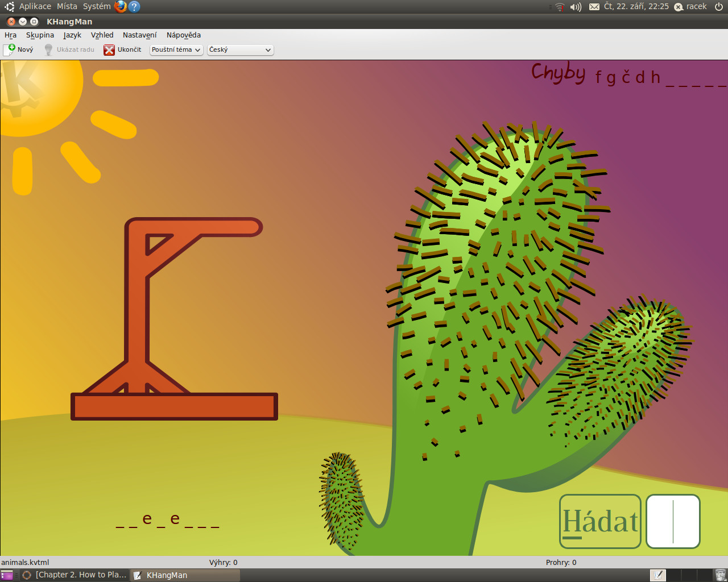
Task: Open the wireless network indicator
Action: pyautogui.click(x=560, y=7)
